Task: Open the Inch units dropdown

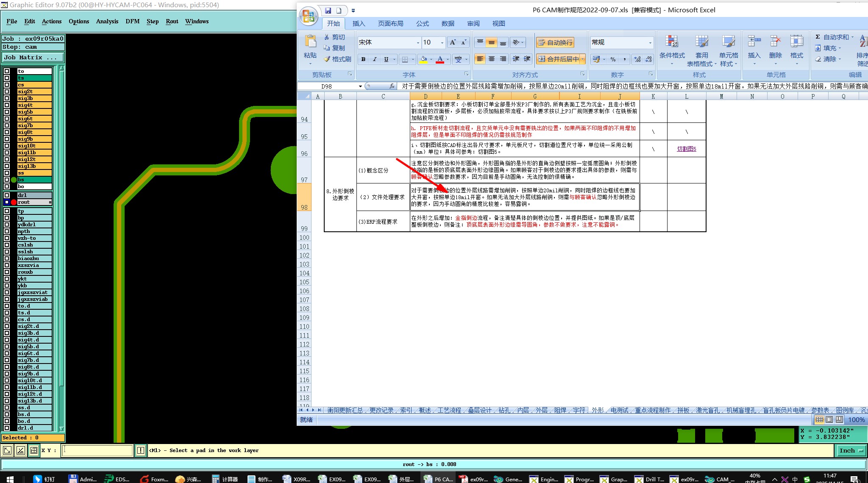Action: (x=851, y=451)
